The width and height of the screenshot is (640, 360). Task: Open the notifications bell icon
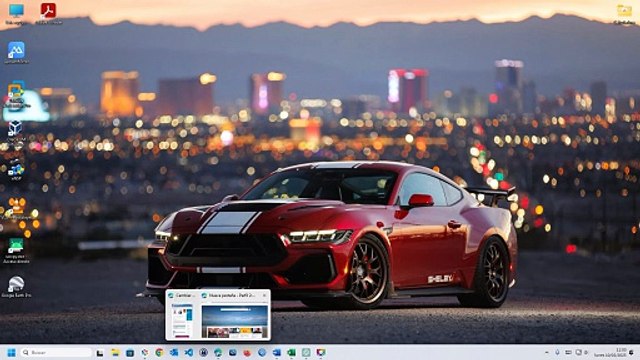(631, 352)
